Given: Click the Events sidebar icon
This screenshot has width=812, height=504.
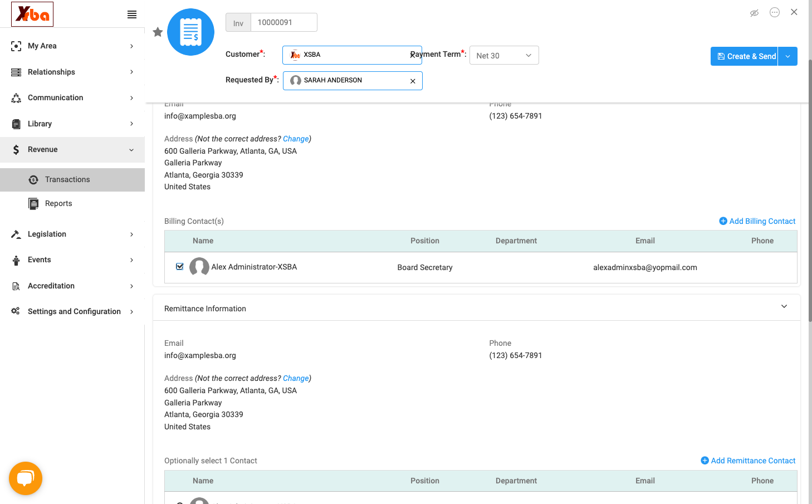Looking at the screenshot, I should click(16, 260).
